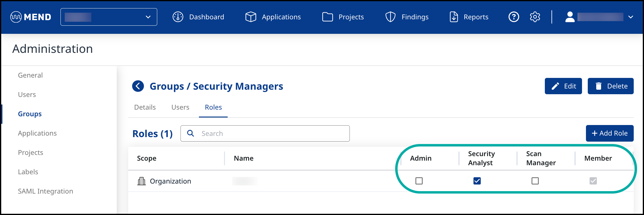The width and height of the screenshot is (644, 215).
Task: Click the Reports document icon
Action: tap(454, 17)
